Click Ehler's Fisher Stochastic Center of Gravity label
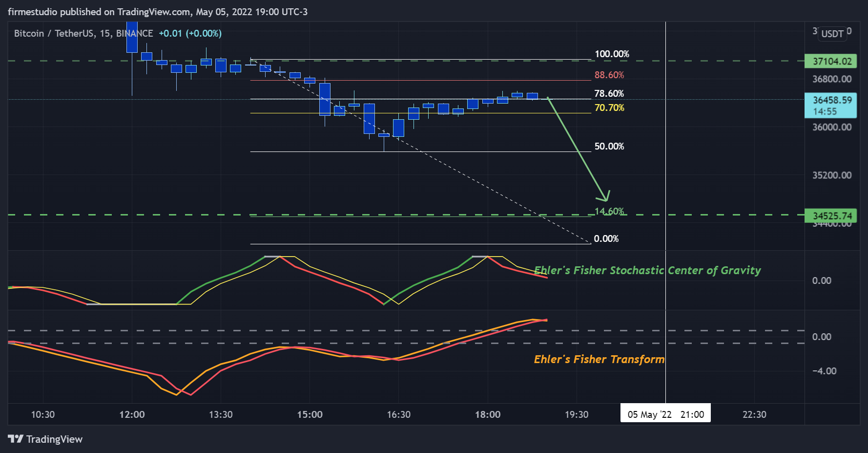This screenshot has height=453, width=868. tap(647, 270)
